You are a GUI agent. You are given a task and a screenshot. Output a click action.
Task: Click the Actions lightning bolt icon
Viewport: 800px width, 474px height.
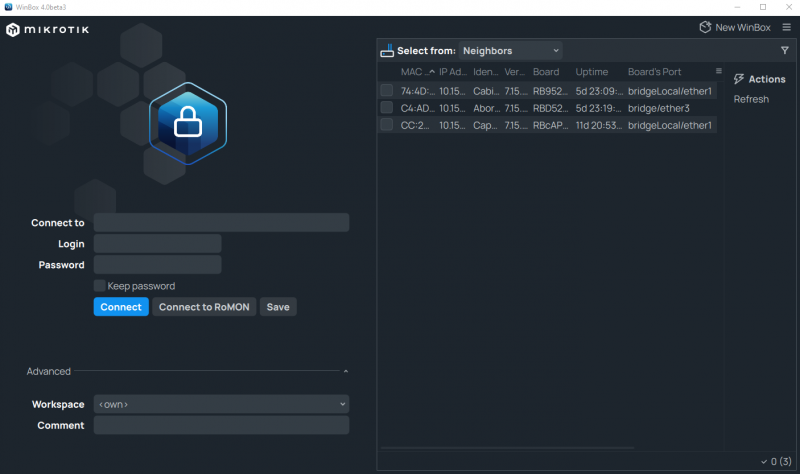coord(739,79)
